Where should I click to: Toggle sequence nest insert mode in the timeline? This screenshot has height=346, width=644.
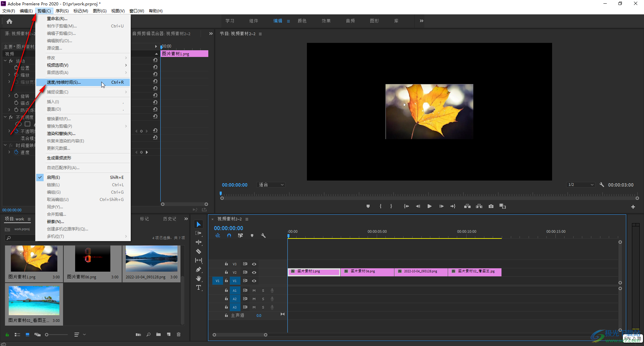click(x=218, y=235)
